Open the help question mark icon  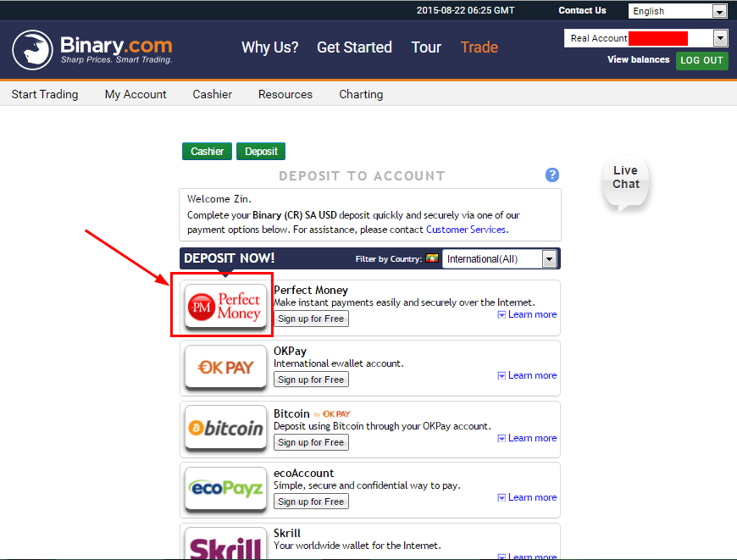(551, 175)
